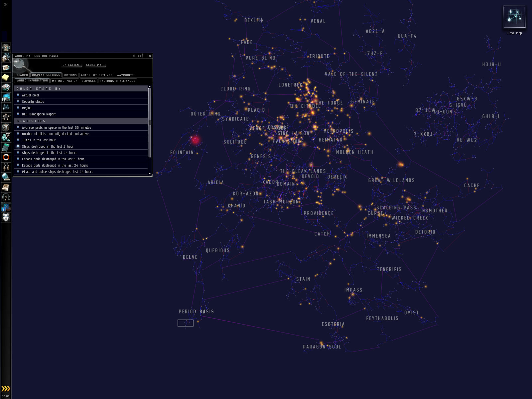This screenshot has width=532, height=399.
Task: Open the Factions & Alliances sub-tab
Action: [x=118, y=81]
